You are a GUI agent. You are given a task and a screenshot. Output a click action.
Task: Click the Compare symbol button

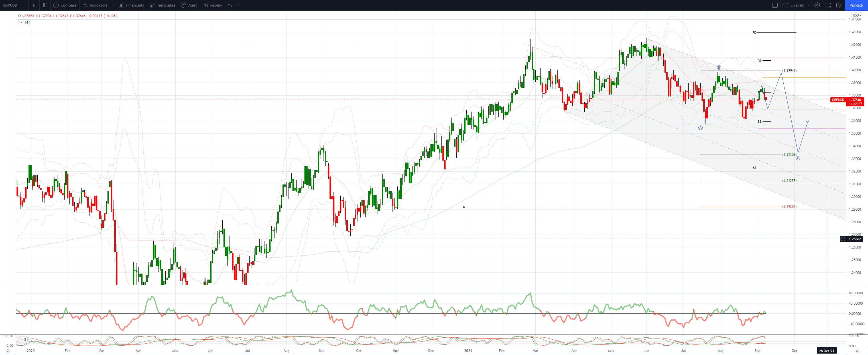[65, 5]
